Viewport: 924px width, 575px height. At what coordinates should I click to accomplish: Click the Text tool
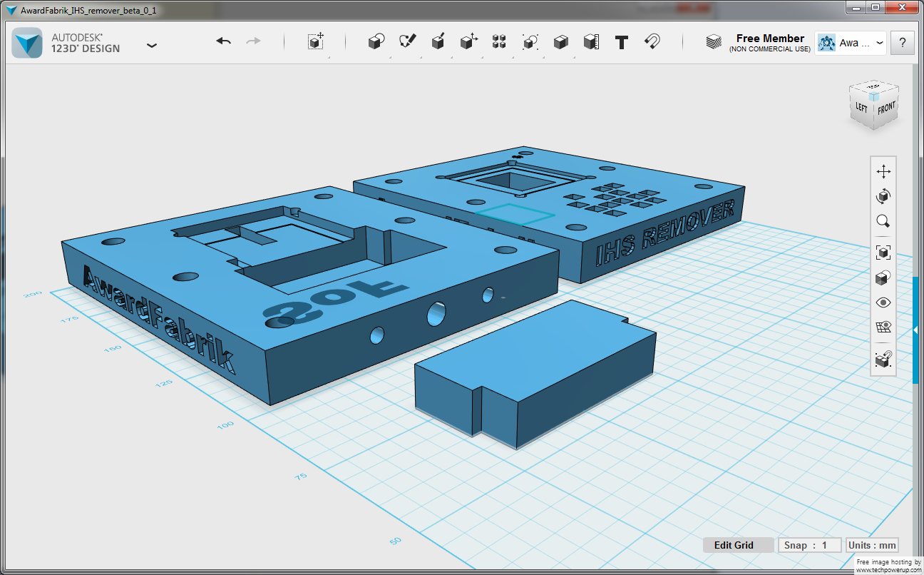point(622,42)
